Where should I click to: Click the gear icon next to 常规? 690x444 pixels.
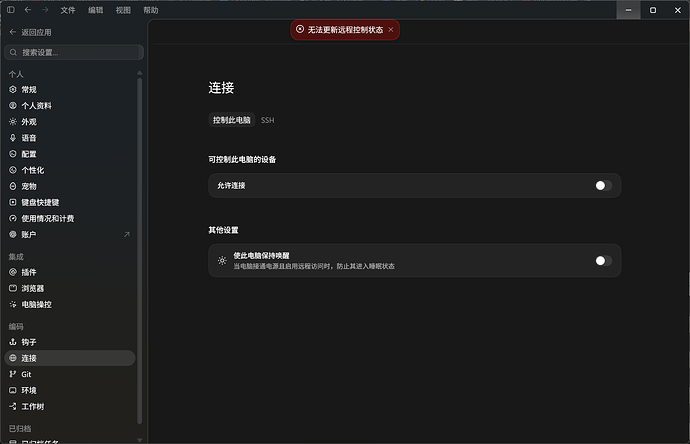(x=13, y=89)
